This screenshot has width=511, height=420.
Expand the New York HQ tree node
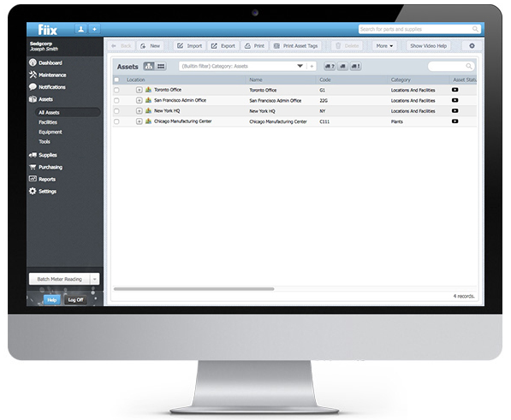click(x=140, y=110)
